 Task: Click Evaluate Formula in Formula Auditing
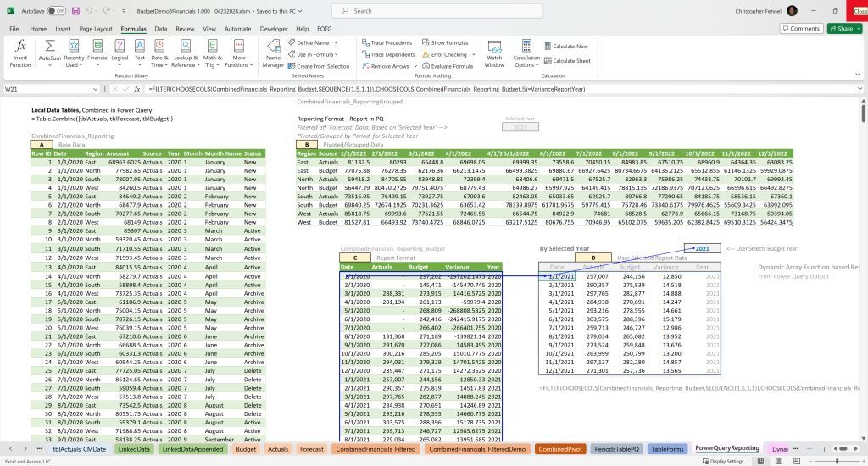coord(448,66)
